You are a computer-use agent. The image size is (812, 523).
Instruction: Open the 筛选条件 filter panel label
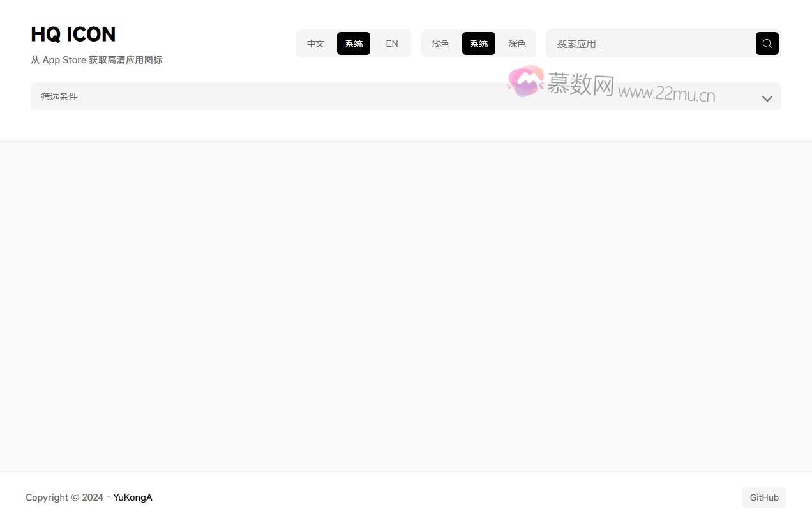(59, 96)
